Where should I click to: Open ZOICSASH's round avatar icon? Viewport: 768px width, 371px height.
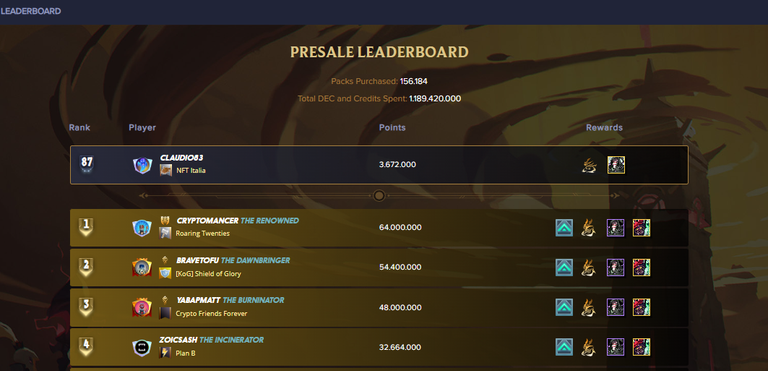coord(142,347)
